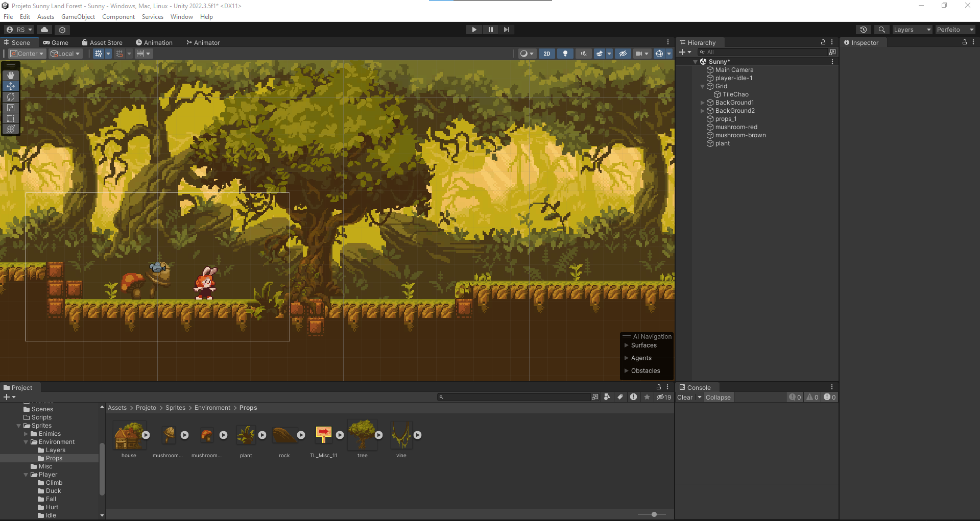This screenshot has height=521, width=980.
Task: Toggle hidden packages visibility count 19
Action: pos(664,397)
